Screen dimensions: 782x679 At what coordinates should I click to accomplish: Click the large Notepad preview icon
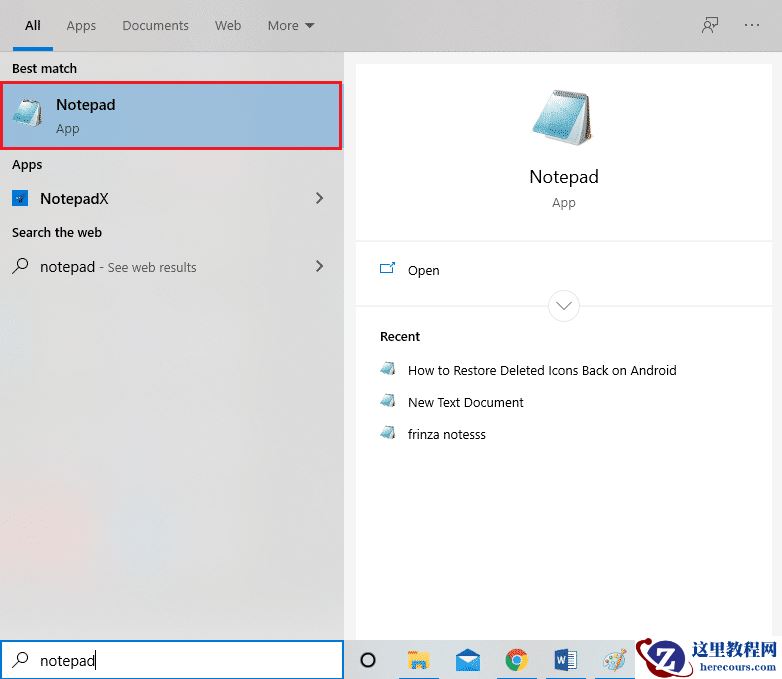coord(563,117)
